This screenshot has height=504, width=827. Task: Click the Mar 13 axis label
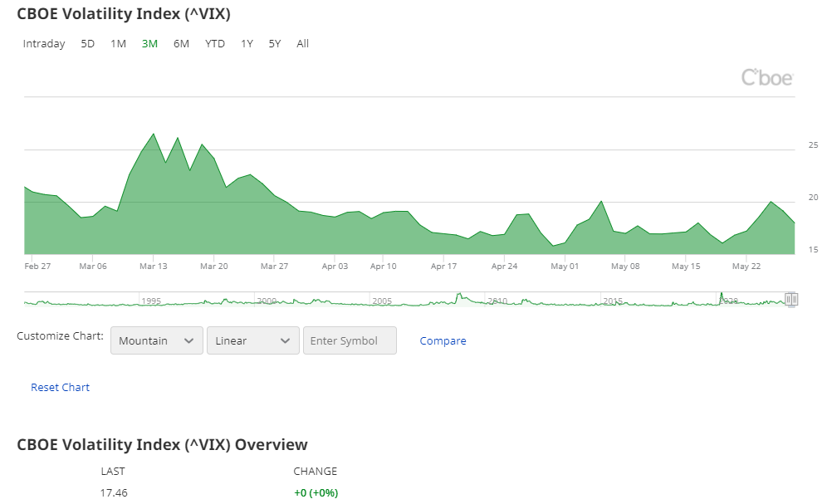[154, 267]
